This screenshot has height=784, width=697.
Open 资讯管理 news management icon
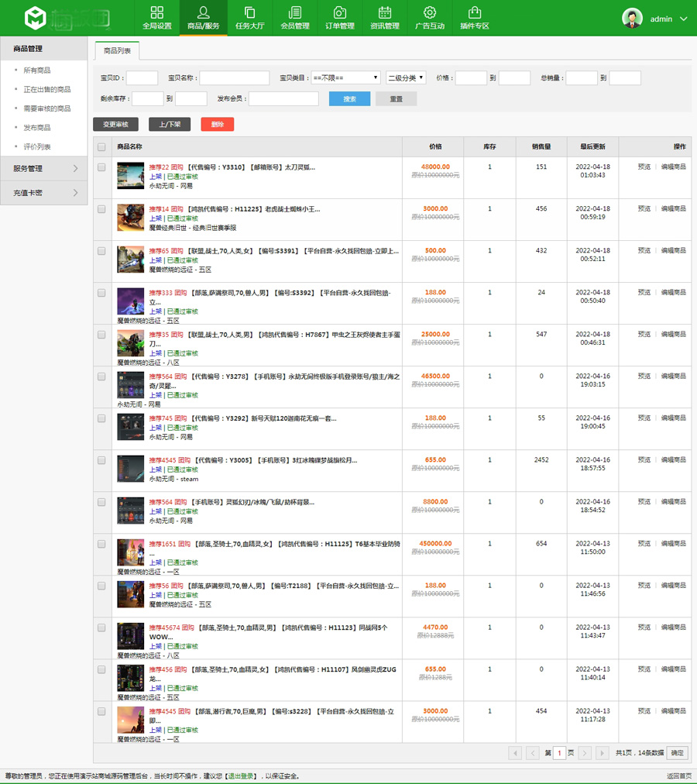[384, 12]
